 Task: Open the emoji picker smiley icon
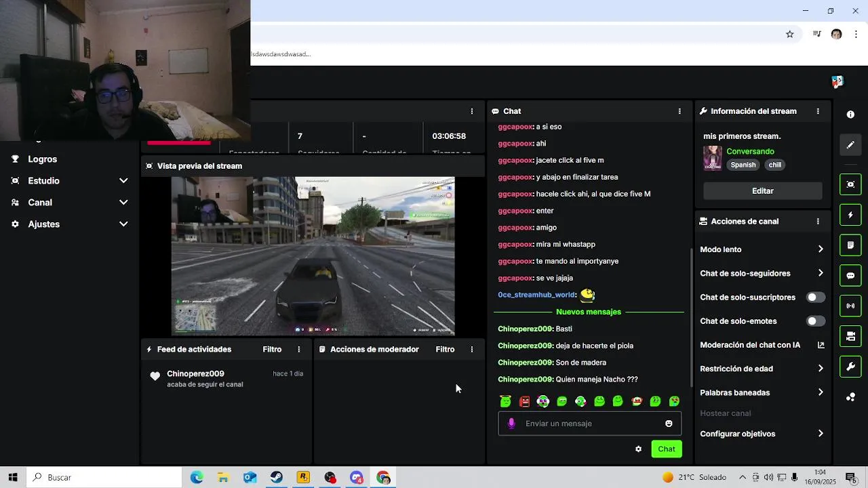[669, 424]
